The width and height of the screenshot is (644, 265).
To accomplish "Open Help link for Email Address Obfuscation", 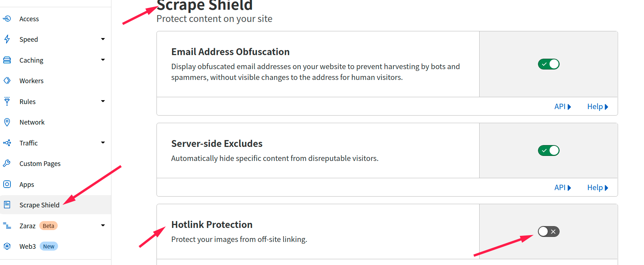I will (597, 107).
